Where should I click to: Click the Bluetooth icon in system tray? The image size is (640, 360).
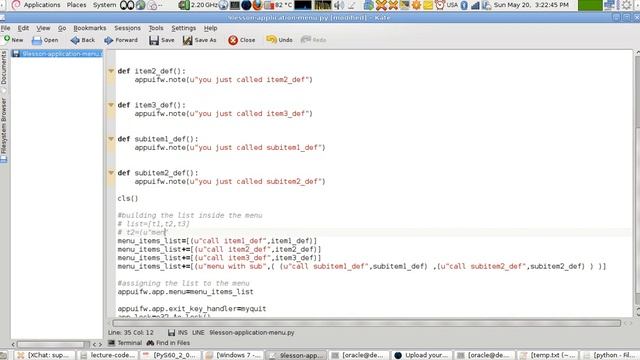point(464,5)
